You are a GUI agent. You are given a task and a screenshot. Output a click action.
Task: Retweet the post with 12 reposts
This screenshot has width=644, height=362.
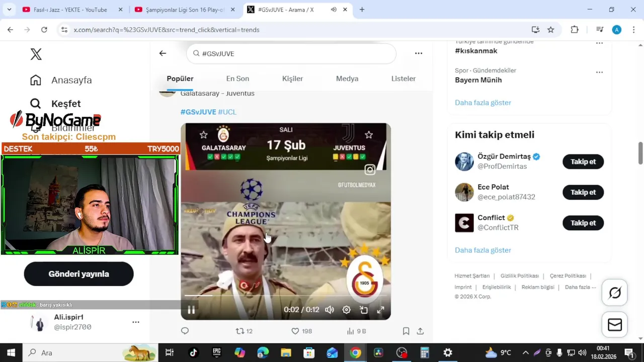point(245,331)
